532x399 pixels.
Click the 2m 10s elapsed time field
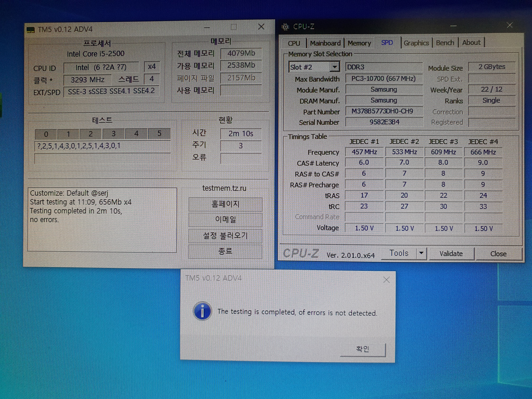coord(241,134)
